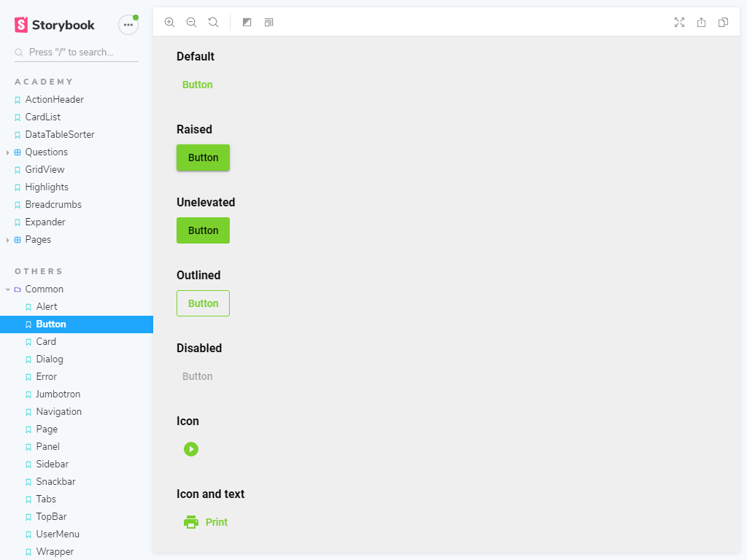The width and height of the screenshot is (747, 560).
Task: Open the Storybook ellipsis menu button
Action: (128, 25)
